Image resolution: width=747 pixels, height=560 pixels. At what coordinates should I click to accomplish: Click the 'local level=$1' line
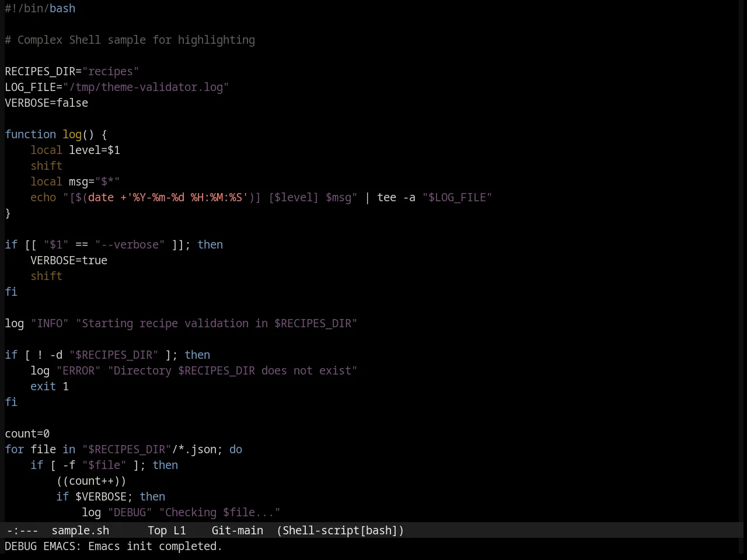(75, 150)
